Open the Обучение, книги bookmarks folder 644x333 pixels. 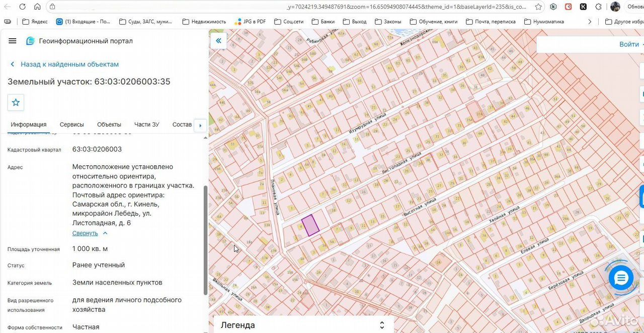(x=434, y=22)
